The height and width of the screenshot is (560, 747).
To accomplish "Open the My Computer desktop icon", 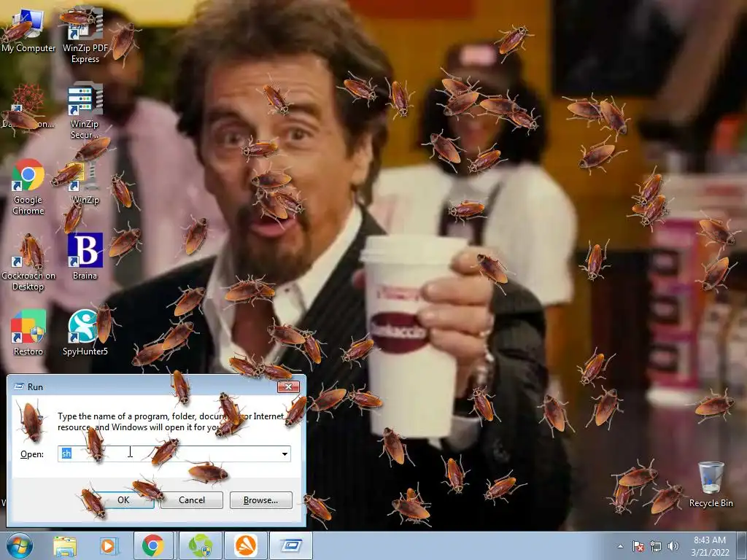I will 28,31.
